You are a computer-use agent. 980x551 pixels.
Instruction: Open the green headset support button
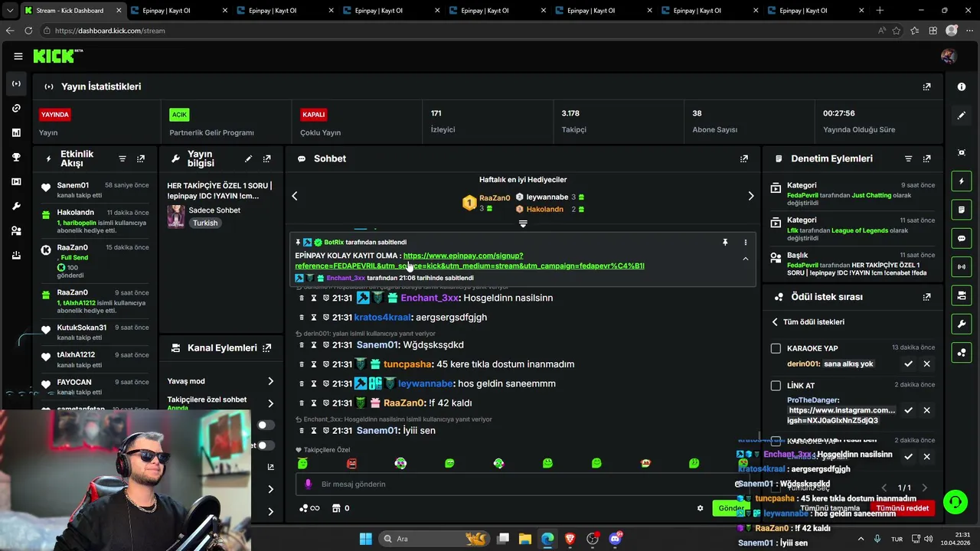955,502
